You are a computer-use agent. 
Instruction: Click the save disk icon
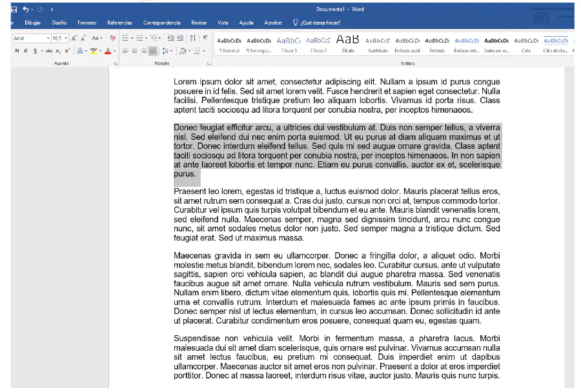pyautogui.click(x=14, y=9)
